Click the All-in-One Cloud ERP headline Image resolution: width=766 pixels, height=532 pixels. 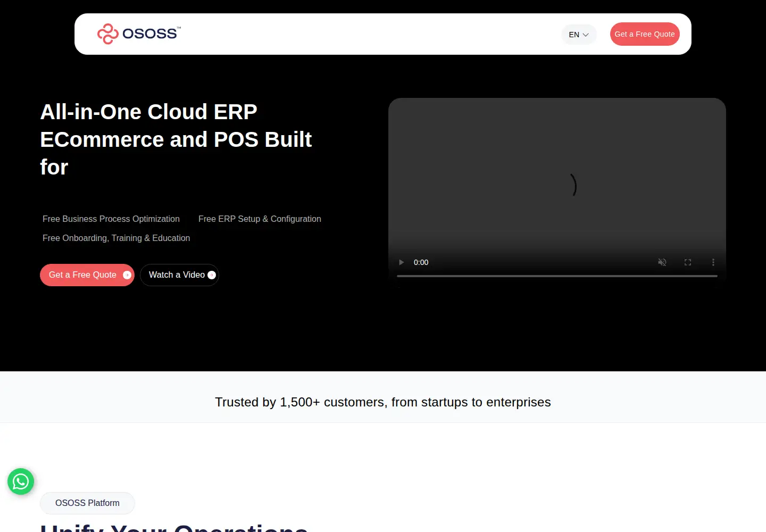pos(176,139)
